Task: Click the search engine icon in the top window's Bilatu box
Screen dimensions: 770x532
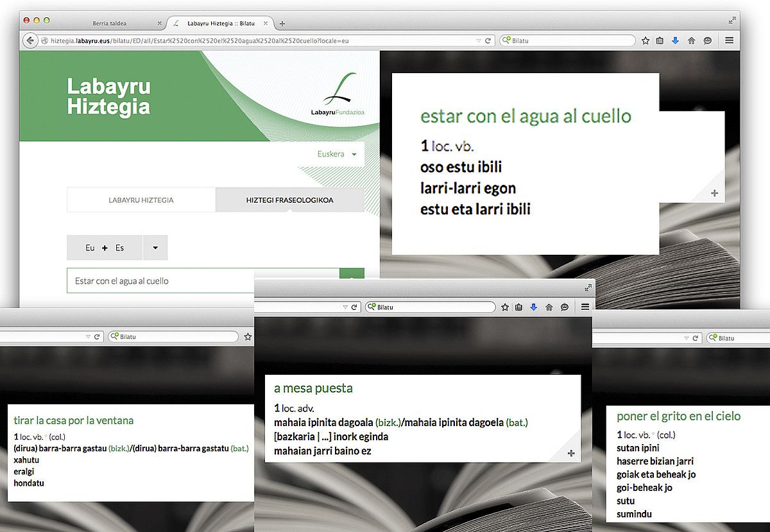Action: (x=506, y=40)
